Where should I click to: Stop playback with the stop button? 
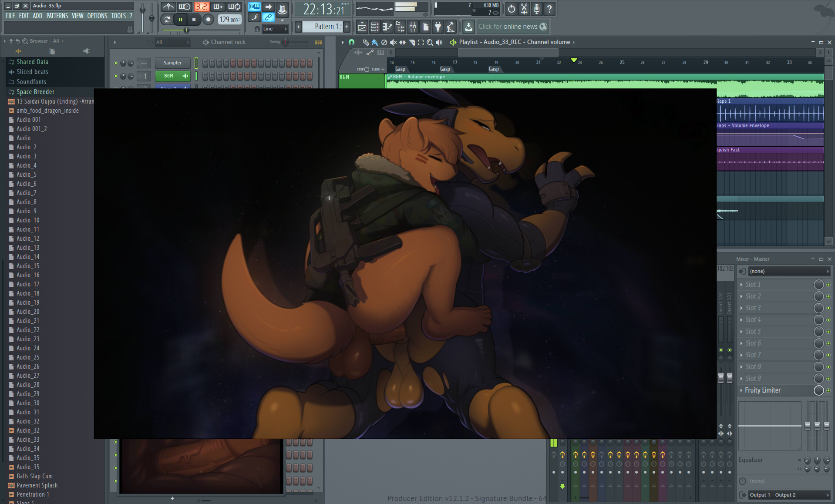click(x=194, y=20)
